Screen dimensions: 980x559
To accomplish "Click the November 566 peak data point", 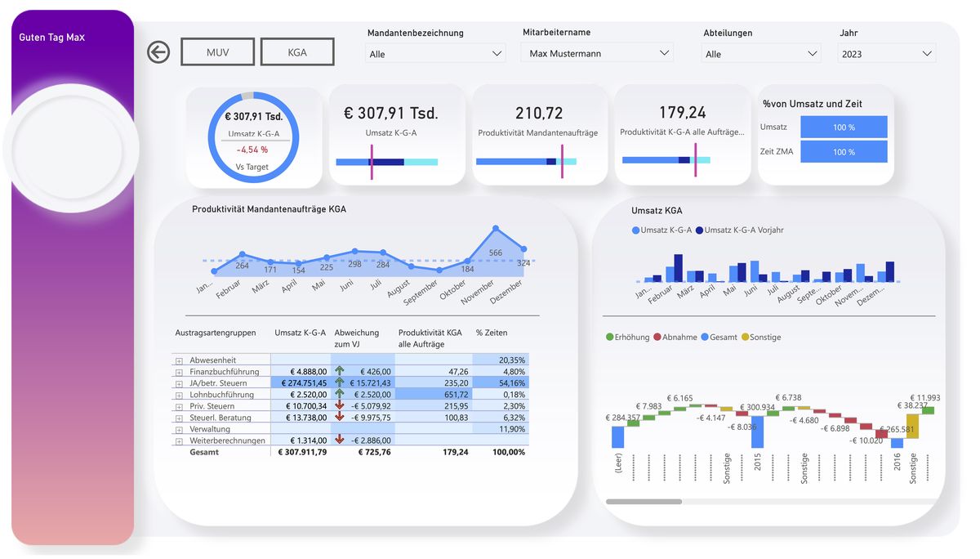I will point(496,230).
